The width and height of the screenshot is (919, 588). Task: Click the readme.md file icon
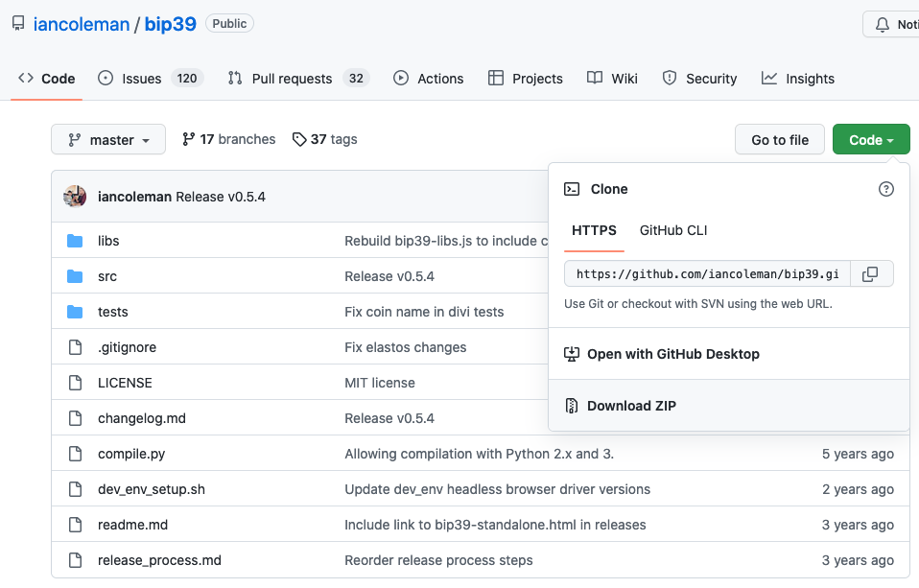tap(75, 525)
